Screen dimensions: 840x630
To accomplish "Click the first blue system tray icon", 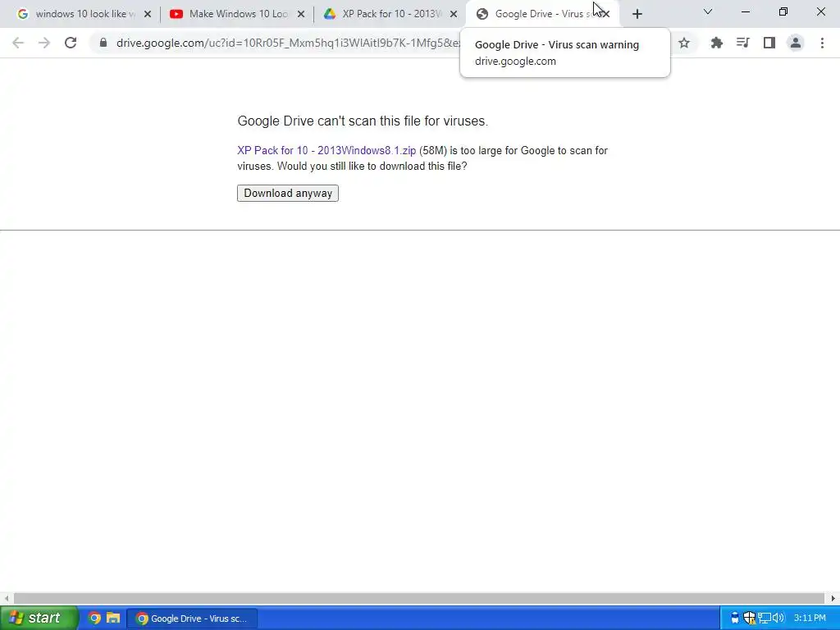I will (x=735, y=619).
